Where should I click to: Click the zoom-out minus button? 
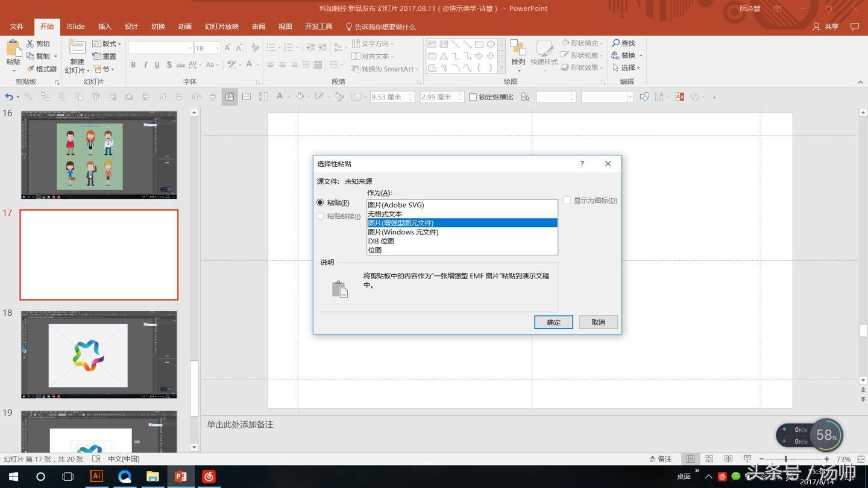763,459
